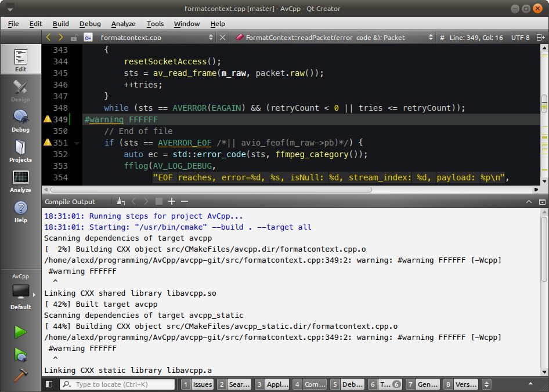
Task: Toggle output pane number 6
Action: (385, 384)
